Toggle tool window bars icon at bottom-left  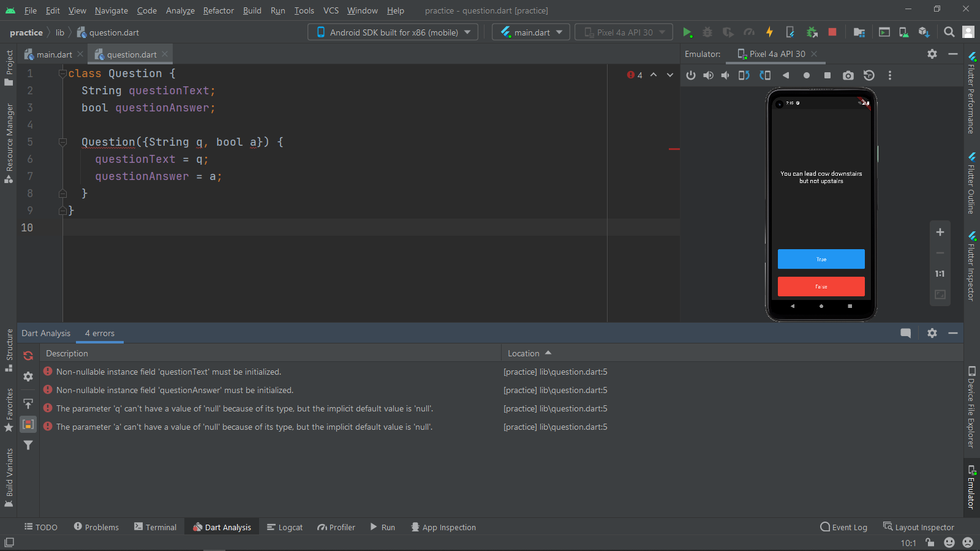9,542
